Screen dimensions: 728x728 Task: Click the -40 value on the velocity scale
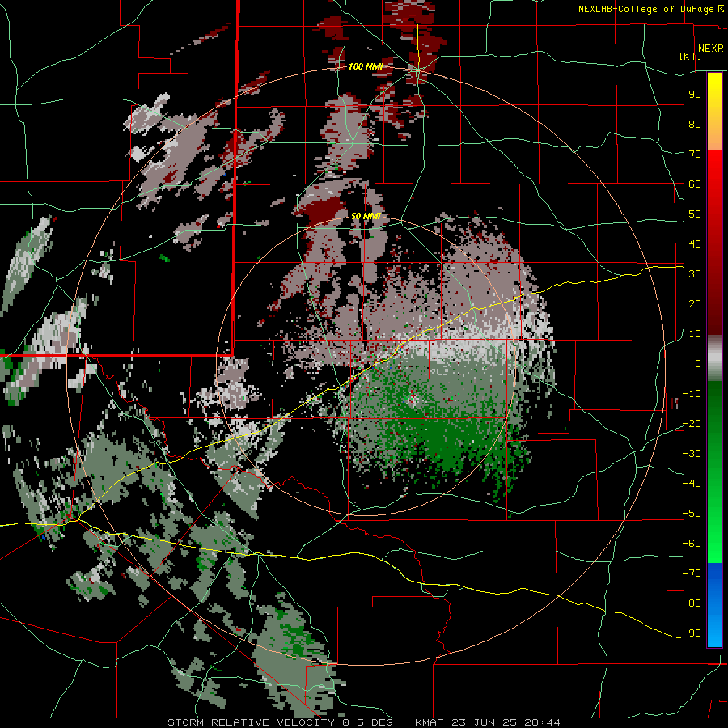692,484
